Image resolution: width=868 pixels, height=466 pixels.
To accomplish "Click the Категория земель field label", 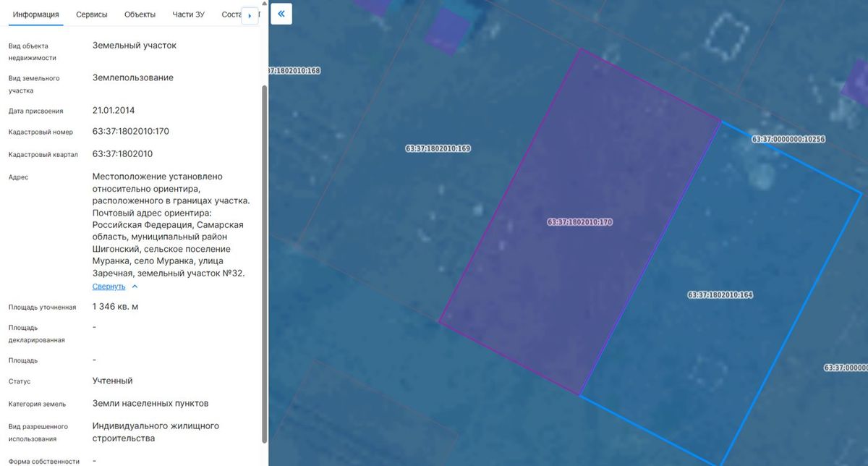I will (38, 404).
